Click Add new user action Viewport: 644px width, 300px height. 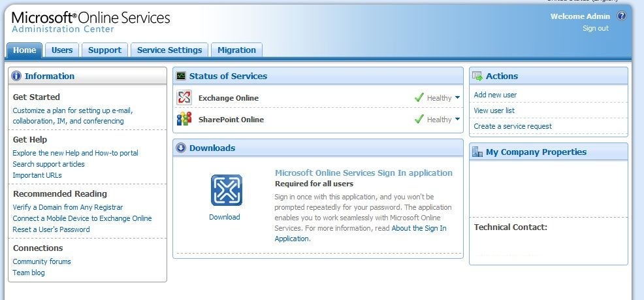(495, 95)
